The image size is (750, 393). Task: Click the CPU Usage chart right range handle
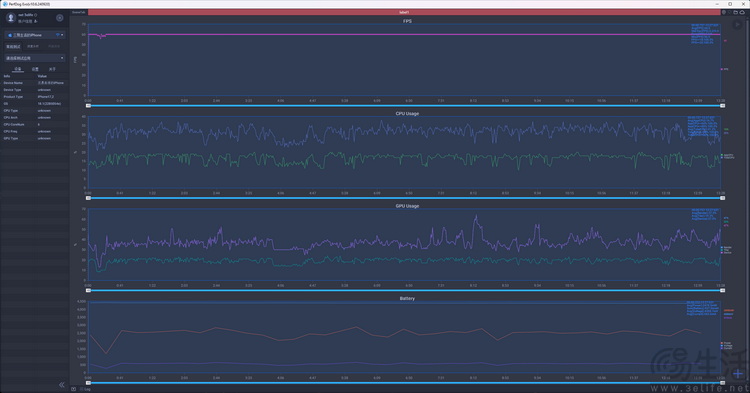pyautogui.click(x=722, y=198)
